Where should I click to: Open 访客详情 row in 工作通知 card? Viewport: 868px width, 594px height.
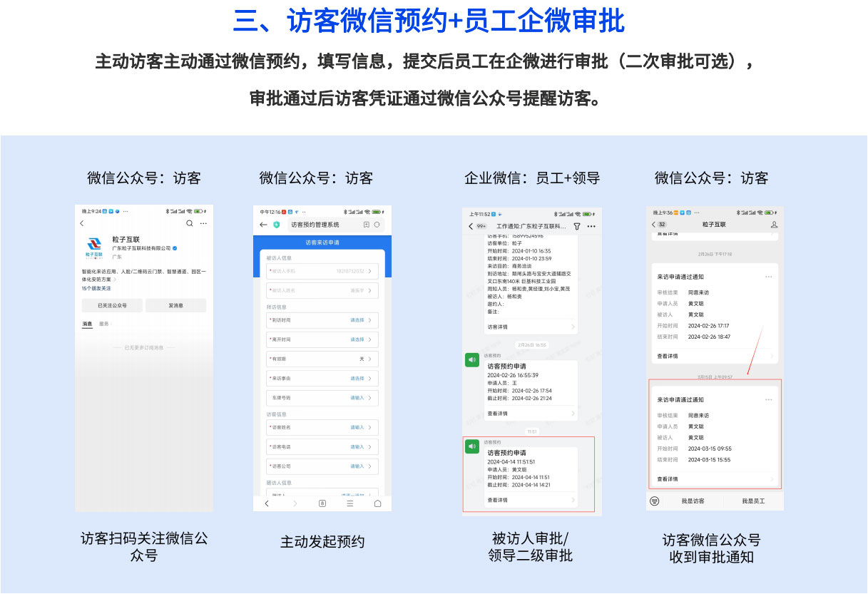click(x=531, y=327)
